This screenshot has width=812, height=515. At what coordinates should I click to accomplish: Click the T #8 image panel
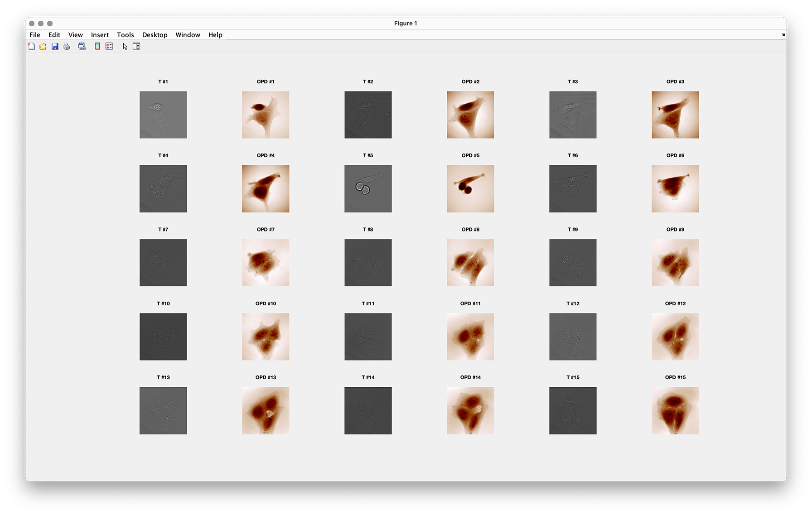(x=368, y=263)
